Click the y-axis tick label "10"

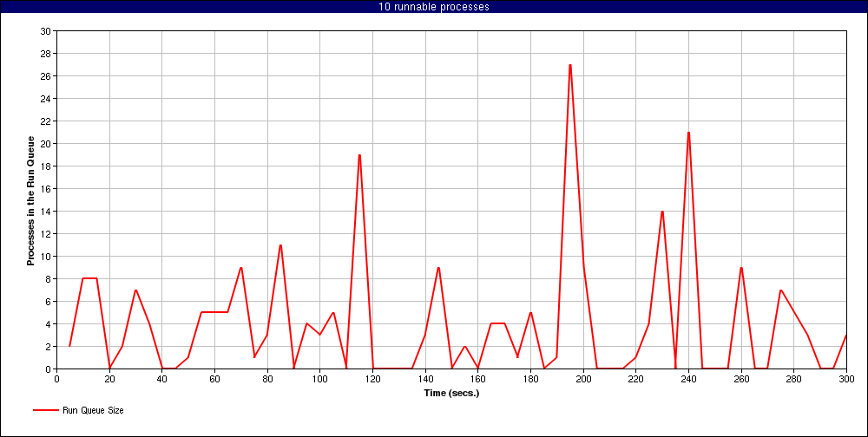pos(45,257)
